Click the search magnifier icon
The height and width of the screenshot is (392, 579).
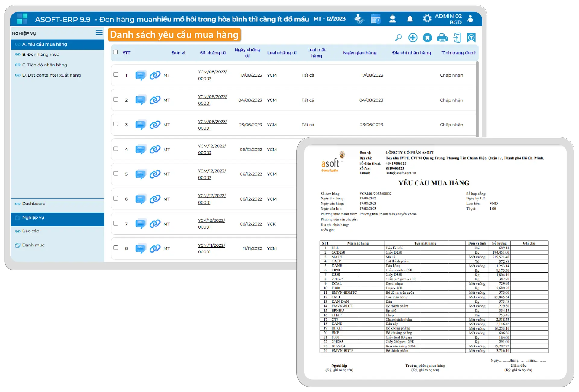click(x=398, y=38)
